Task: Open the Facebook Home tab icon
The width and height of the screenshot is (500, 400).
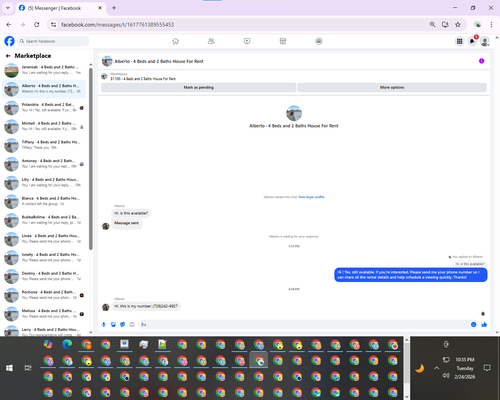Action: [175, 41]
